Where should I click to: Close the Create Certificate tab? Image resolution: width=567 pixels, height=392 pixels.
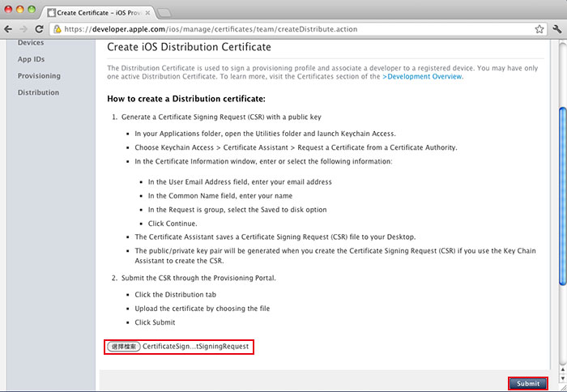pos(147,13)
